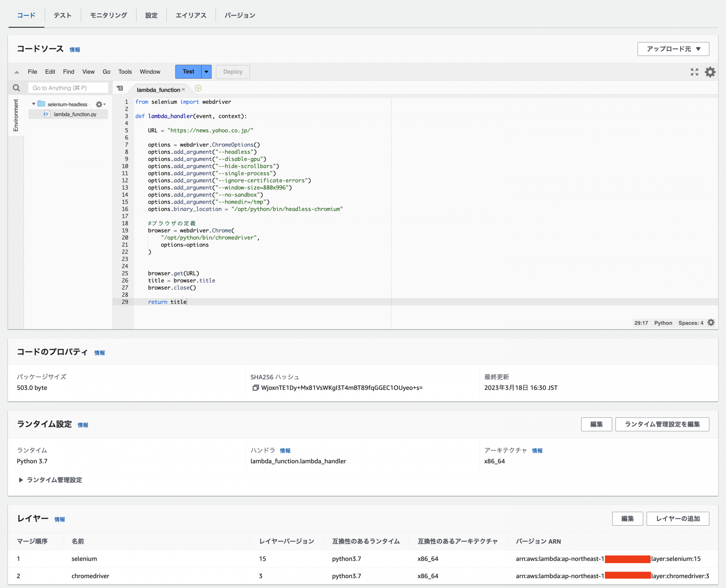The width and height of the screenshot is (726, 588).
Task: Open the アップロード元 dropdown
Action: [673, 49]
